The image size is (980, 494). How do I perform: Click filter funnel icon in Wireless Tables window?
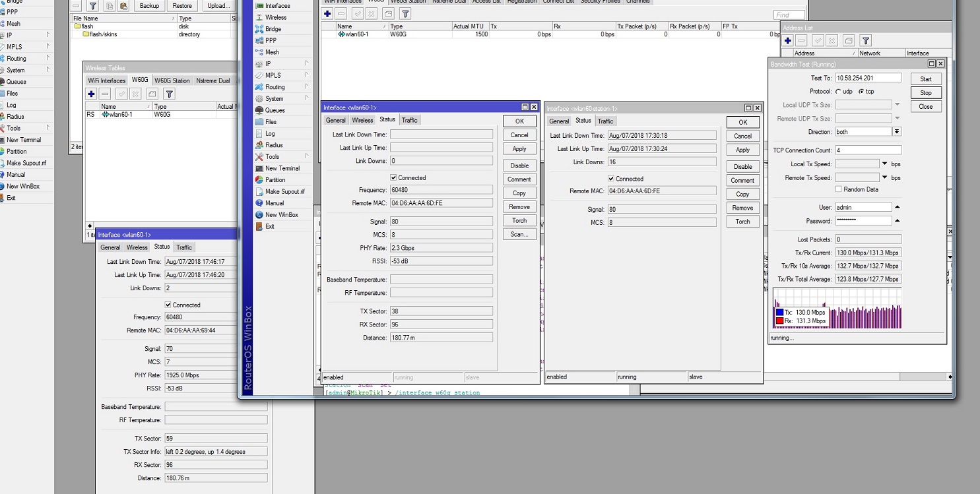click(169, 94)
